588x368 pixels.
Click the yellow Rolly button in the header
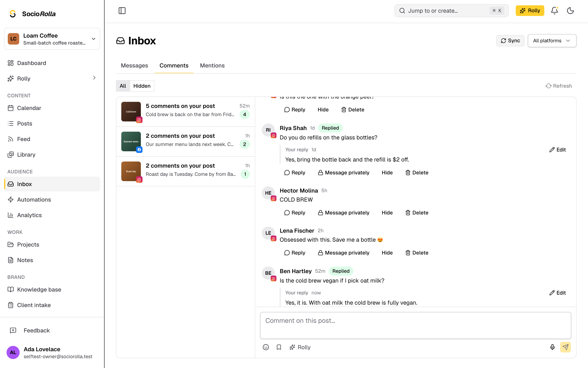tap(530, 11)
